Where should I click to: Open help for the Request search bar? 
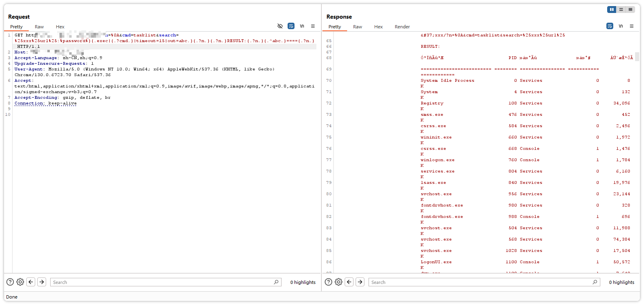[10, 282]
